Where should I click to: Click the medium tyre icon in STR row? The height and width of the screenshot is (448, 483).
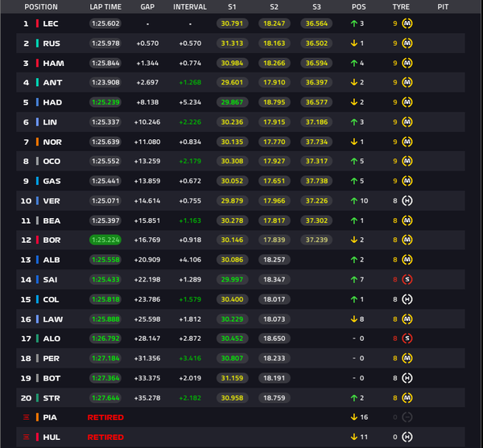(407, 398)
